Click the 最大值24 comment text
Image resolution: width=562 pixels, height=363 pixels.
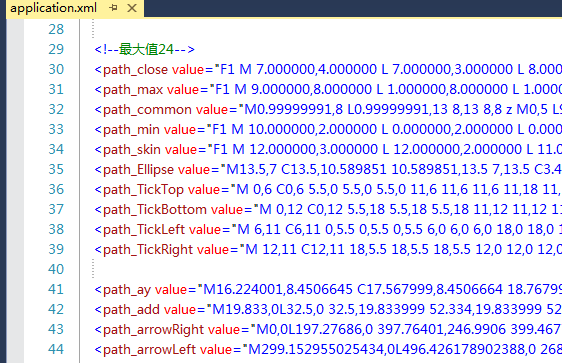(x=146, y=49)
